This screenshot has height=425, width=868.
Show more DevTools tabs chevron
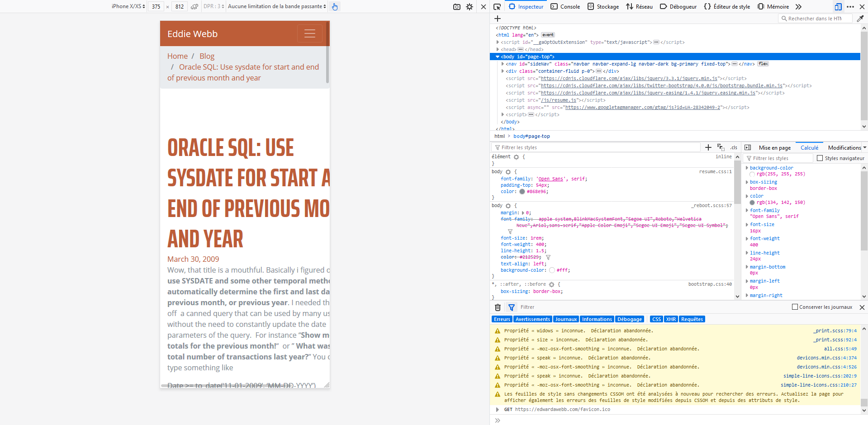tap(798, 7)
